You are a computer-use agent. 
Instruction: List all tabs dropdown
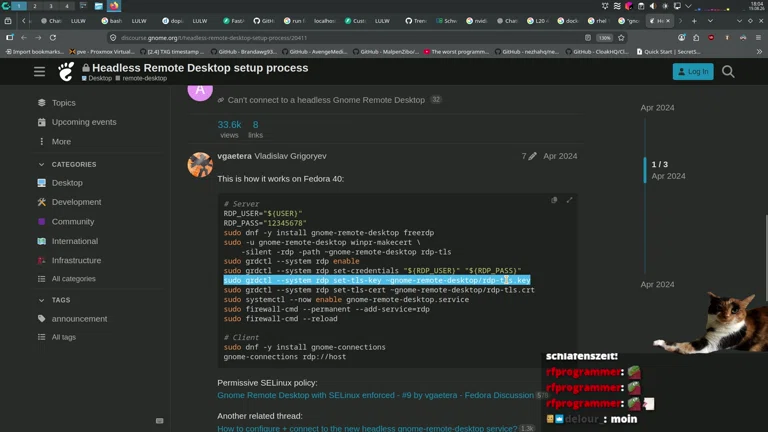pyautogui.click(x=710, y=21)
